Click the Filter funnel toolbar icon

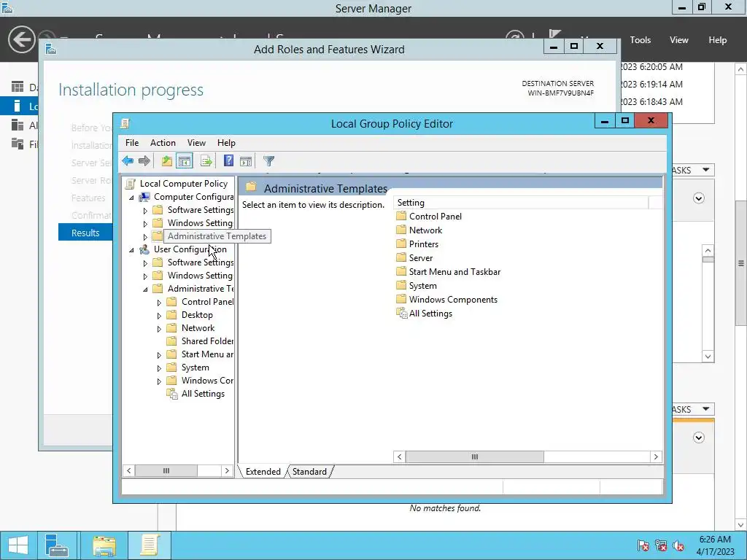point(268,161)
